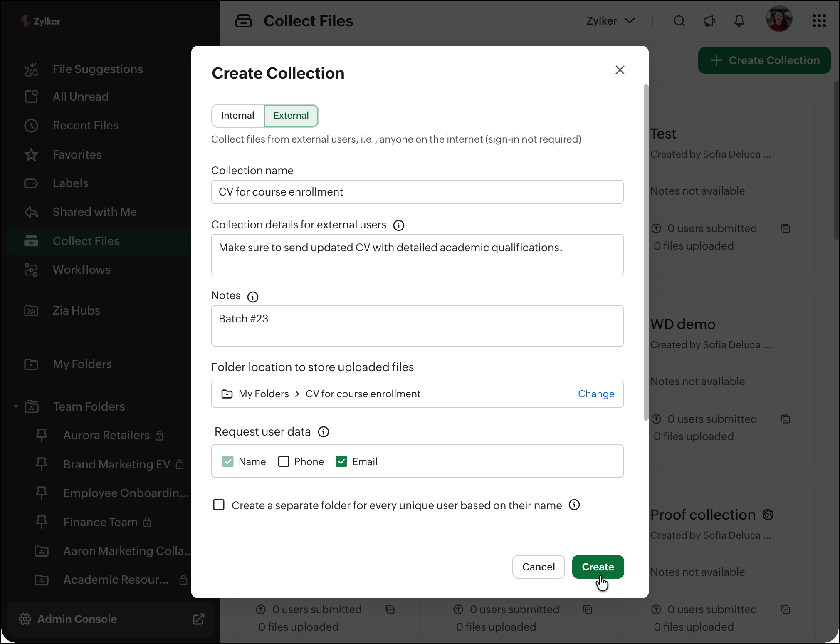Uncheck the Email checkbox

pos(341,461)
